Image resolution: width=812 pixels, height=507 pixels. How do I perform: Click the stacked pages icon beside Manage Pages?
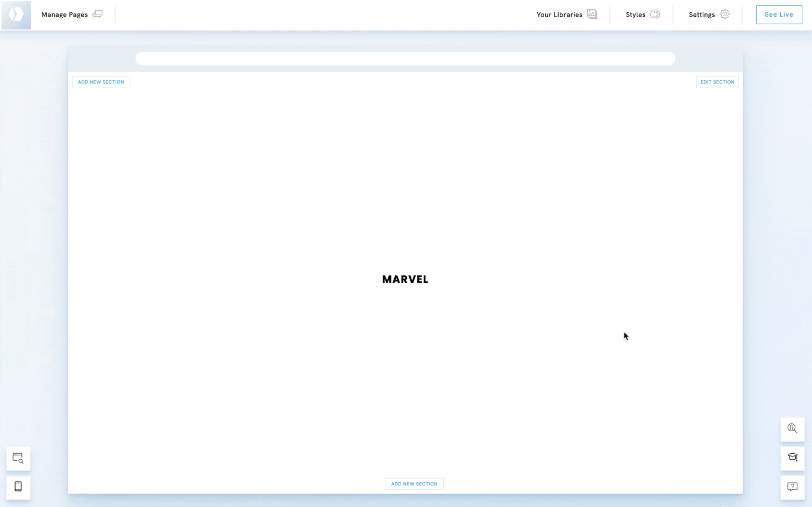[97, 15]
